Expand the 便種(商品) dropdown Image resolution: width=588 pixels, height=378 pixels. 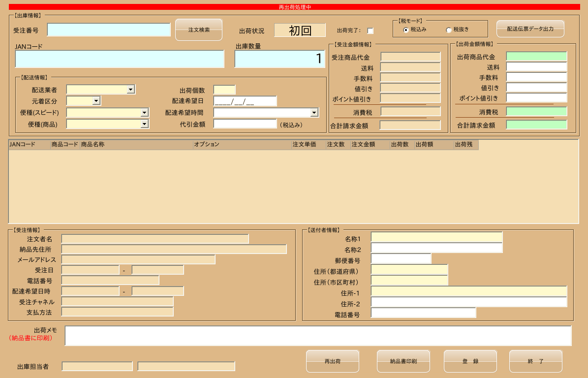click(x=144, y=124)
